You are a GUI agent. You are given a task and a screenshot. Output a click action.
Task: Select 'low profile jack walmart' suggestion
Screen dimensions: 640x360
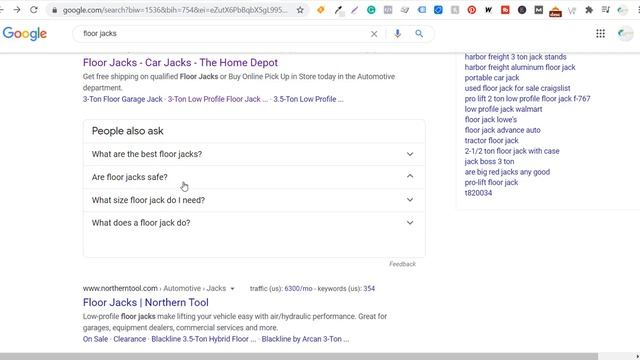[503, 109]
